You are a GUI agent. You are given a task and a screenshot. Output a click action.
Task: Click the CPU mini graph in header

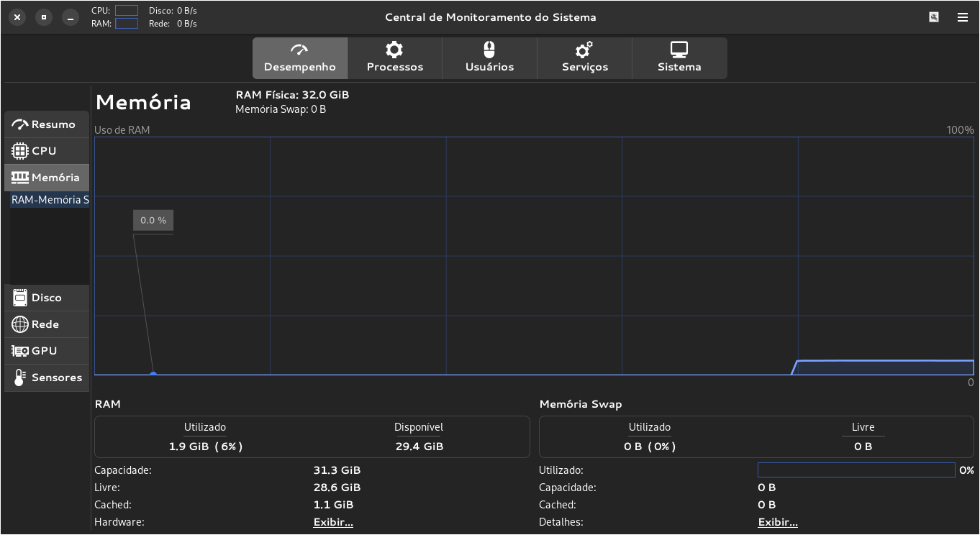pos(126,11)
